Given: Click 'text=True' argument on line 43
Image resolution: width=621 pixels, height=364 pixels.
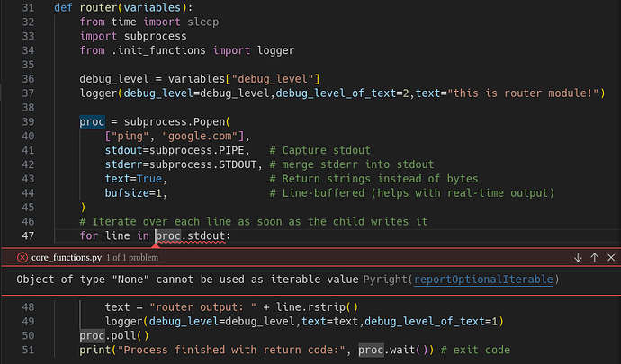Looking at the screenshot, I should (x=133, y=179).
